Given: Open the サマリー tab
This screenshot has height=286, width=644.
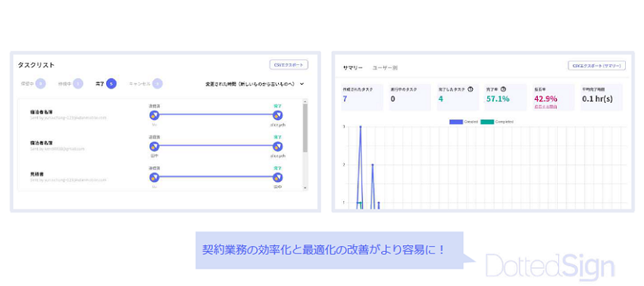Looking at the screenshot, I should (353, 67).
